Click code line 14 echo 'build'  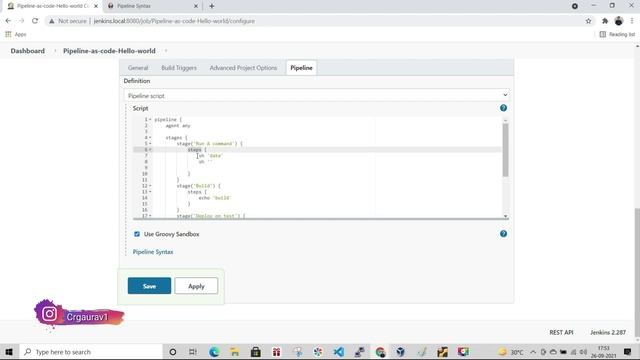(x=215, y=198)
